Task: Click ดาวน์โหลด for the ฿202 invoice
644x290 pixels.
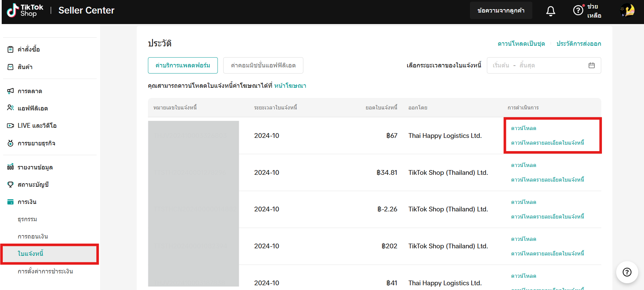Action: 524,239
